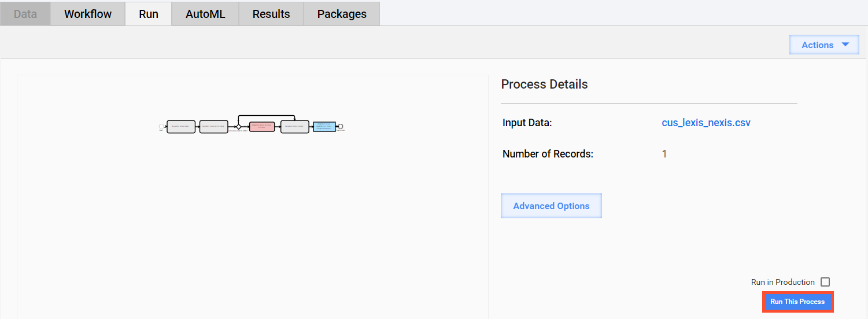The width and height of the screenshot is (868, 319).
Task: Open the AutoML tab
Action: [205, 14]
